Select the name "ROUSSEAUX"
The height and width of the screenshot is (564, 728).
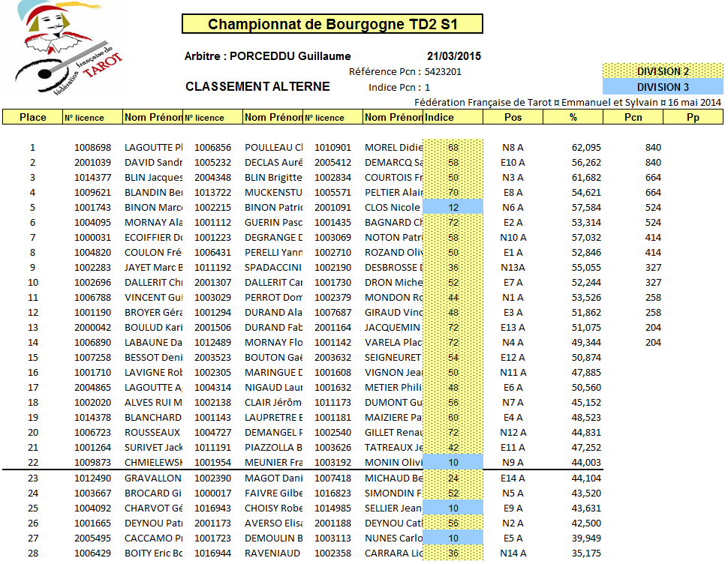click(152, 432)
